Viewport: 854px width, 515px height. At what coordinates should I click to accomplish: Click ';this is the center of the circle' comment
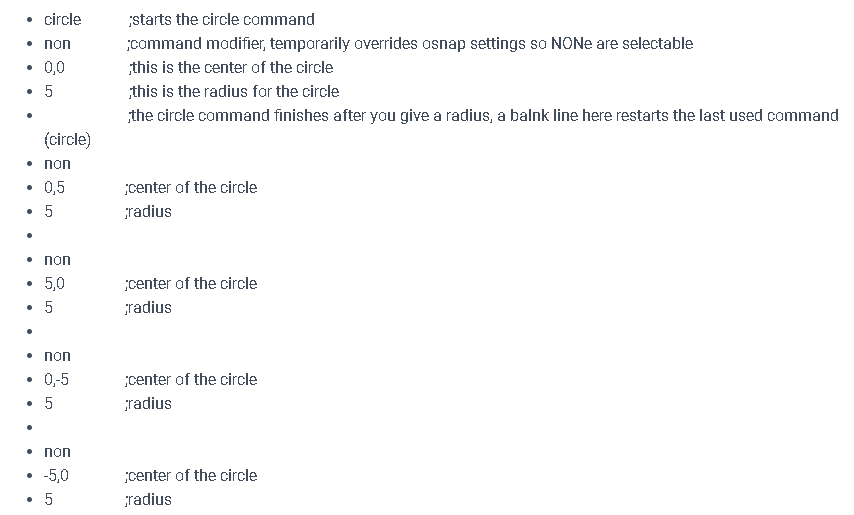(x=231, y=68)
